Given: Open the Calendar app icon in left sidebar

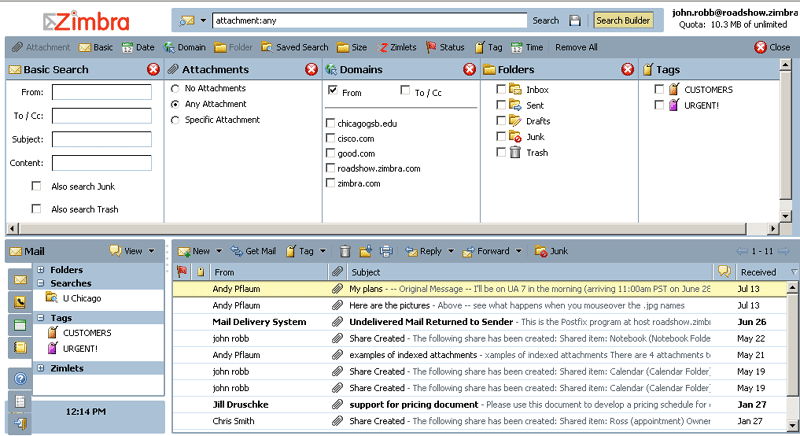Looking at the screenshot, I should (x=20, y=325).
